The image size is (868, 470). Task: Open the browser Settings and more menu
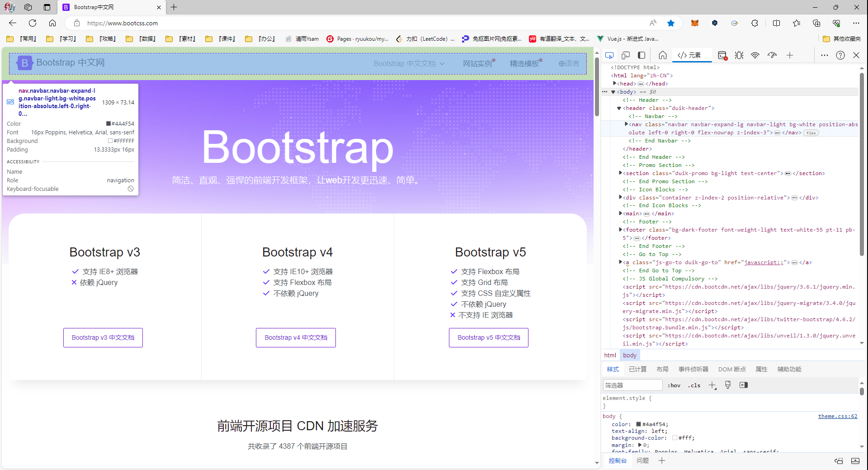tap(856, 23)
